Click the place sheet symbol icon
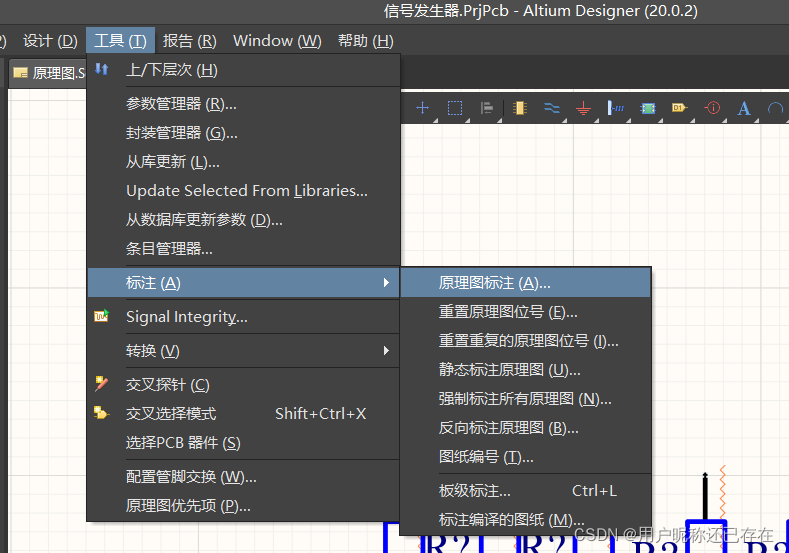The height and width of the screenshot is (553, 789). pos(648,108)
